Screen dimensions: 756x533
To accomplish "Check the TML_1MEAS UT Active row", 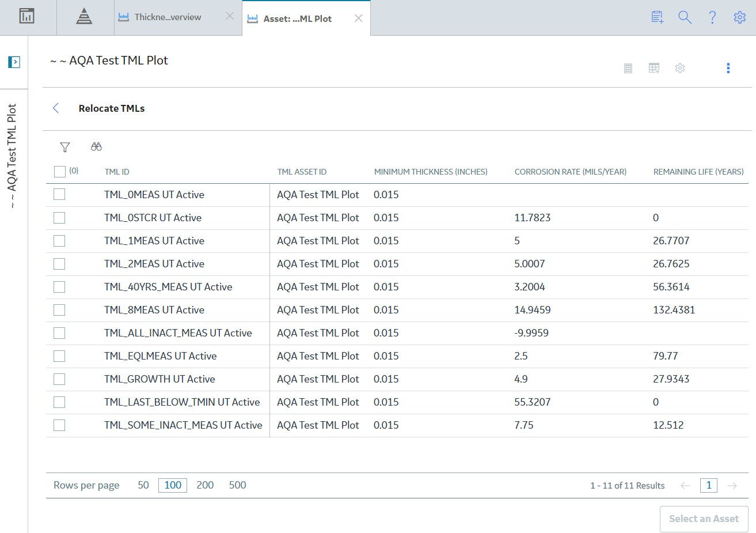I will tap(59, 241).
